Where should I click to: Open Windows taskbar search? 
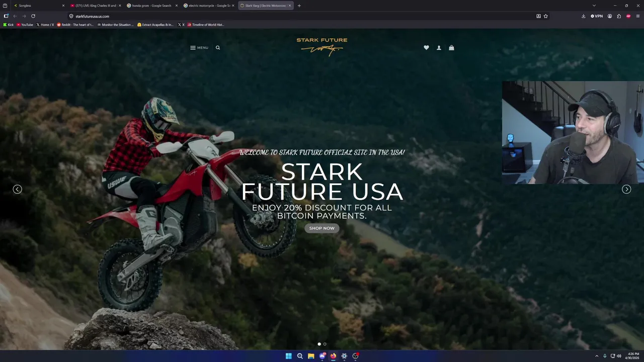(x=300, y=356)
